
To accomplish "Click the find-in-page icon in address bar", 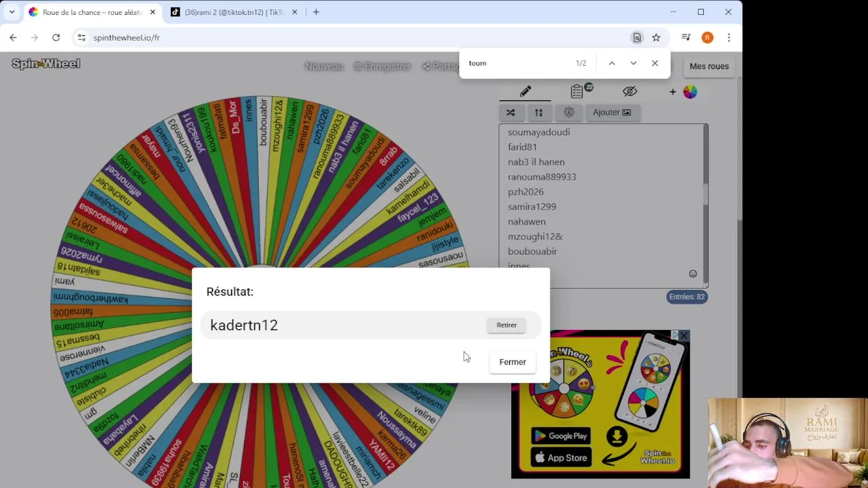I will pyautogui.click(x=637, y=38).
